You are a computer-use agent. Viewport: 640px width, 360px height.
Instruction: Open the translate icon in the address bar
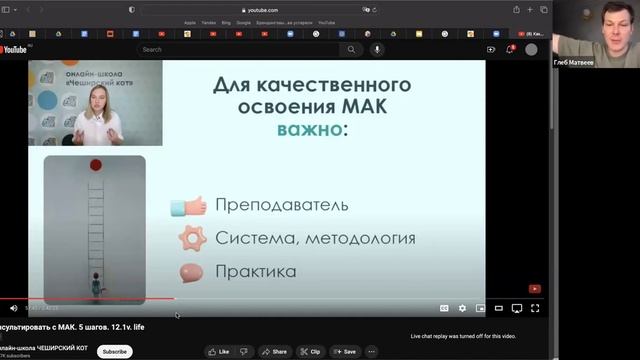click(x=366, y=10)
